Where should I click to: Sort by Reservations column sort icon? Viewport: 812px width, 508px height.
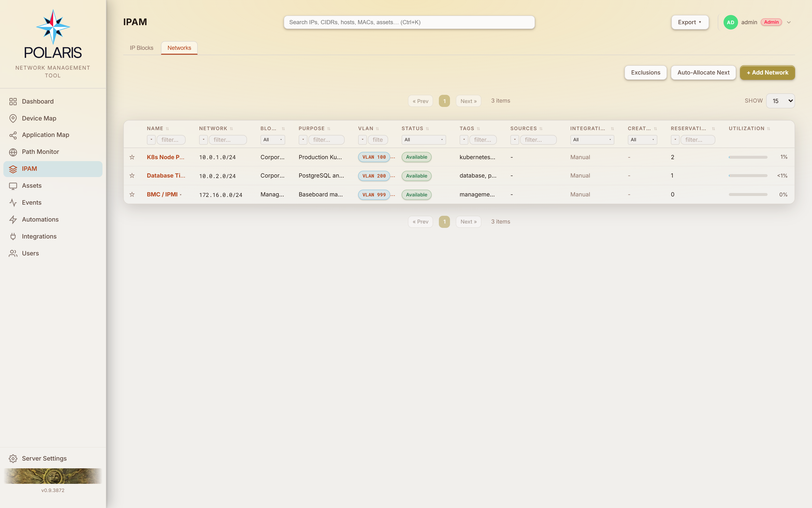713,129
